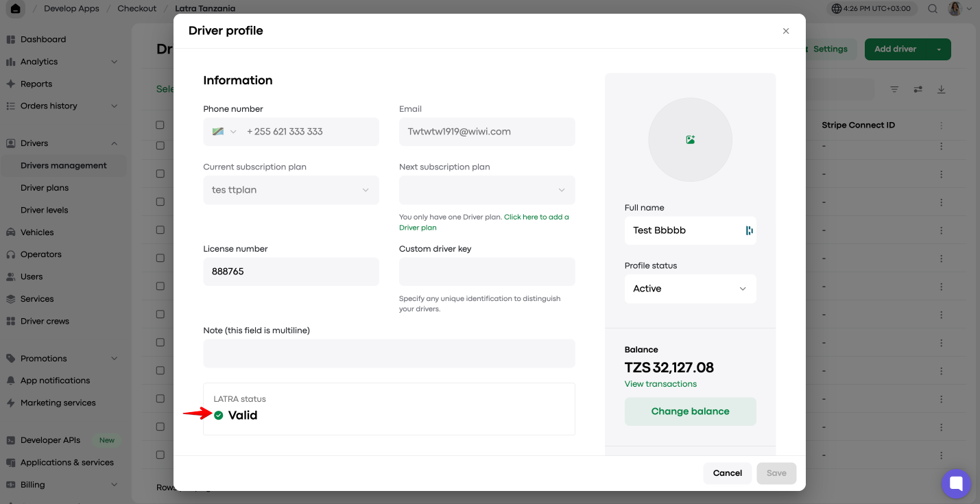Click the License number field
This screenshot has width=980, height=504.
point(291,272)
